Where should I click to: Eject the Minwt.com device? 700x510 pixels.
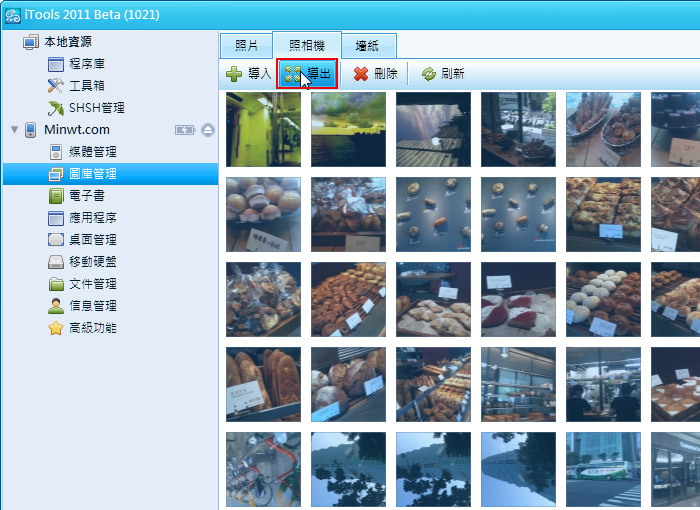(x=208, y=130)
